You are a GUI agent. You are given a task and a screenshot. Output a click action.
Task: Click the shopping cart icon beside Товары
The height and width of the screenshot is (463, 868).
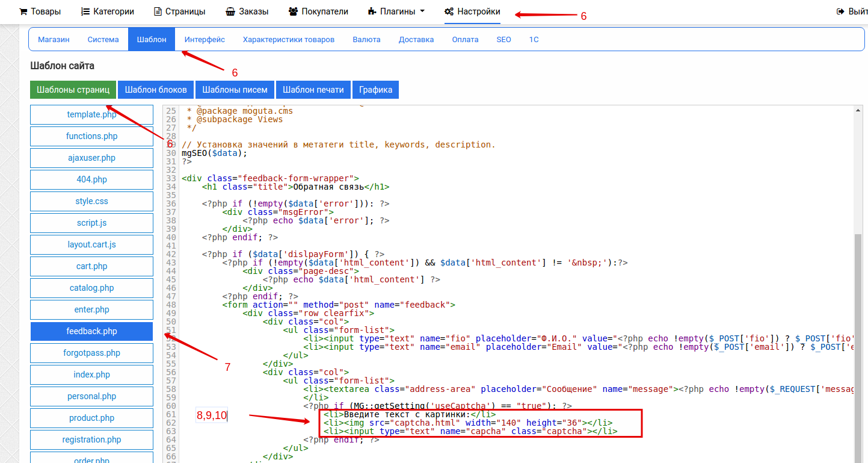23,11
